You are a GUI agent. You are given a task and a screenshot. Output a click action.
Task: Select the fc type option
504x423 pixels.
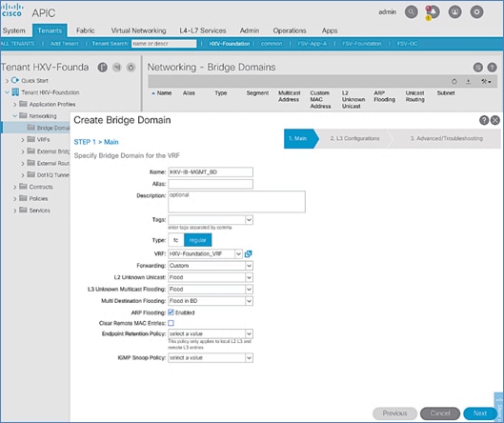(176, 240)
